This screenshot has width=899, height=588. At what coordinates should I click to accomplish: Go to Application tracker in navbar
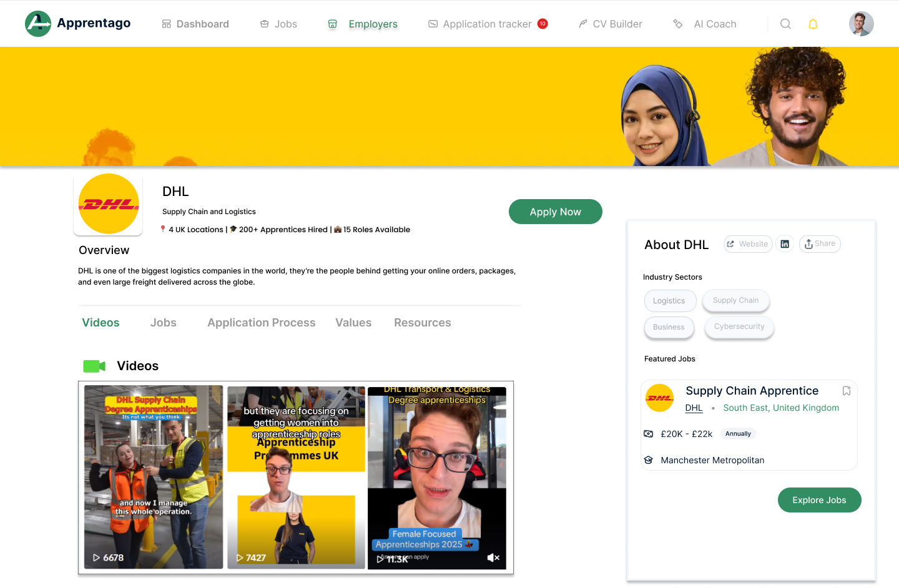(x=487, y=24)
